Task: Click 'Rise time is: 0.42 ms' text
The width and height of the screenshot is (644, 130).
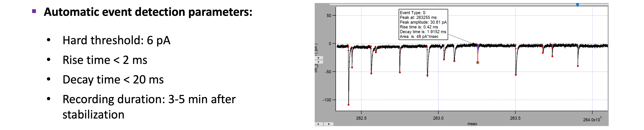Action: pyautogui.click(x=419, y=27)
